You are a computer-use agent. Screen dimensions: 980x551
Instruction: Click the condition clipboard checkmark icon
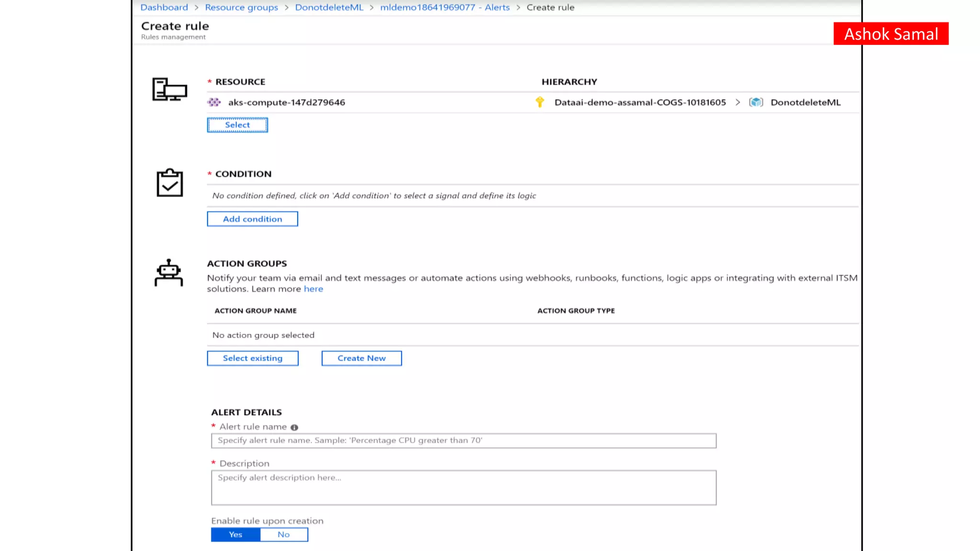[x=169, y=183]
